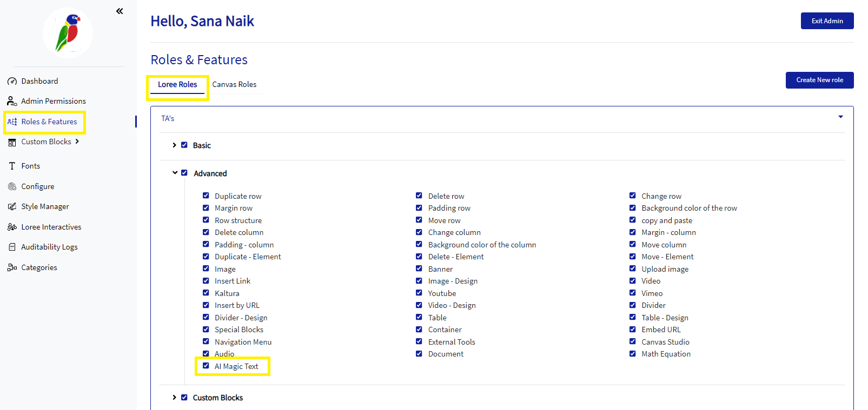Image resolution: width=868 pixels, height=410 pixels.
Task: Toggle the Audio checkbox
Action: 206,354
